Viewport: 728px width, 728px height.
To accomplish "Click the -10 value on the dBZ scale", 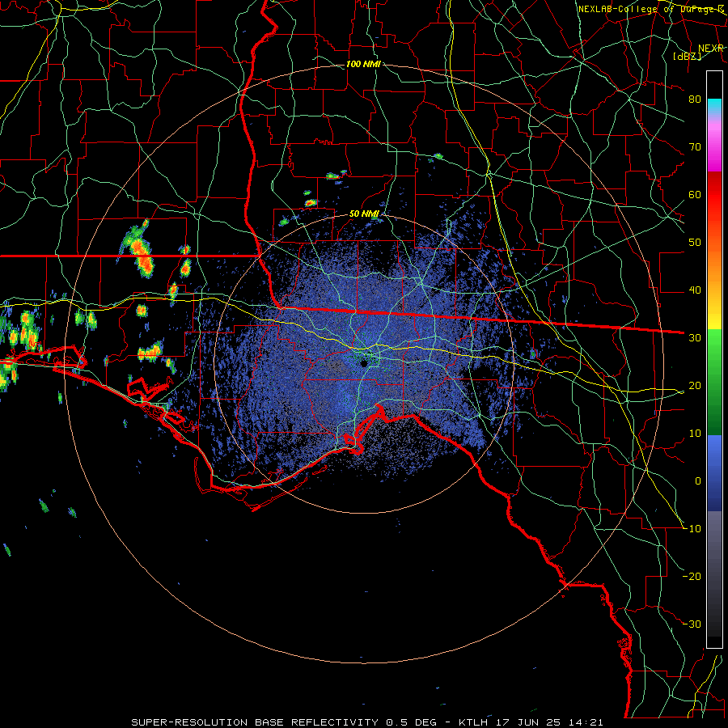I will tap(692, 529).
